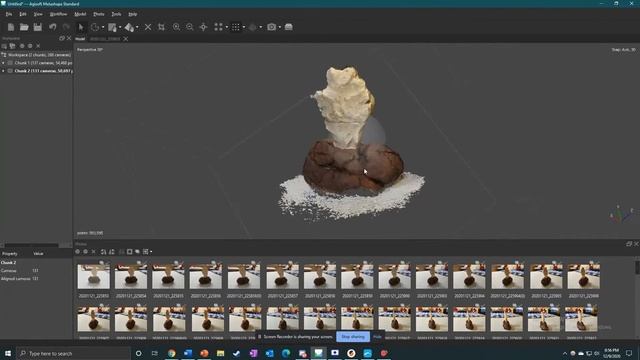Open the Model menu
640x360 pixels.
[x=80, y=14]
